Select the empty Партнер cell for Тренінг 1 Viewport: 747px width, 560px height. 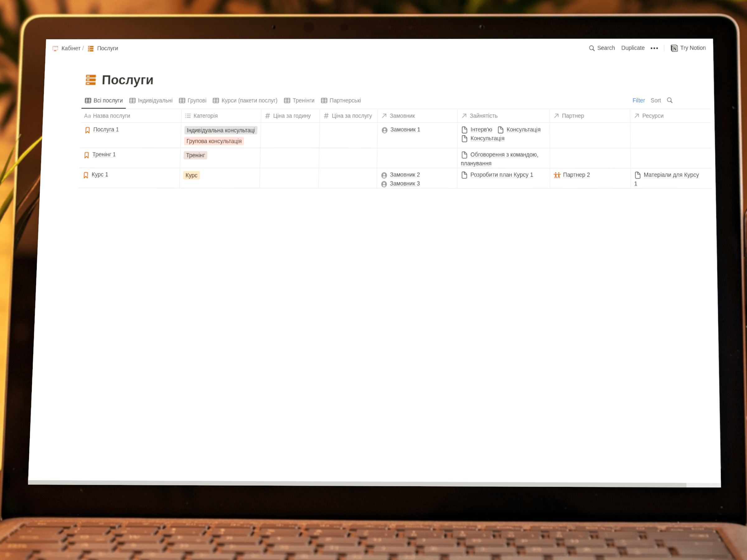coord(590,158)
